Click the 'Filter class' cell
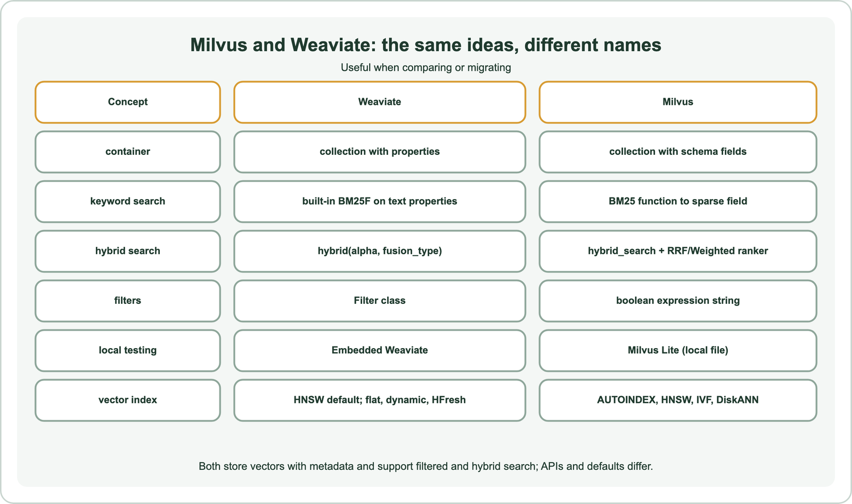Image resolution: width=852 pixels, height=504 pixels. 380,301
